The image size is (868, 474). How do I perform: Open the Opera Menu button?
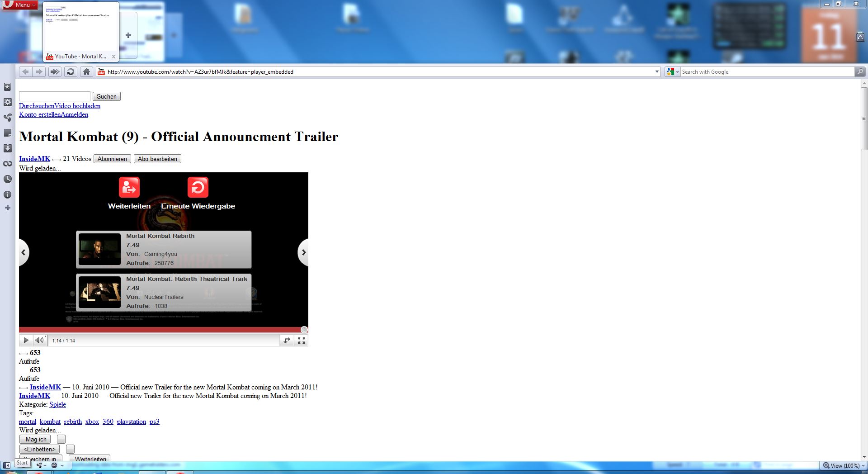pos(19,5)
